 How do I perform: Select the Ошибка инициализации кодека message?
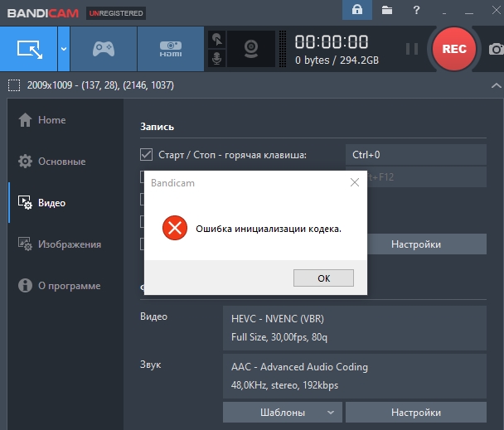tap(269, 229)
